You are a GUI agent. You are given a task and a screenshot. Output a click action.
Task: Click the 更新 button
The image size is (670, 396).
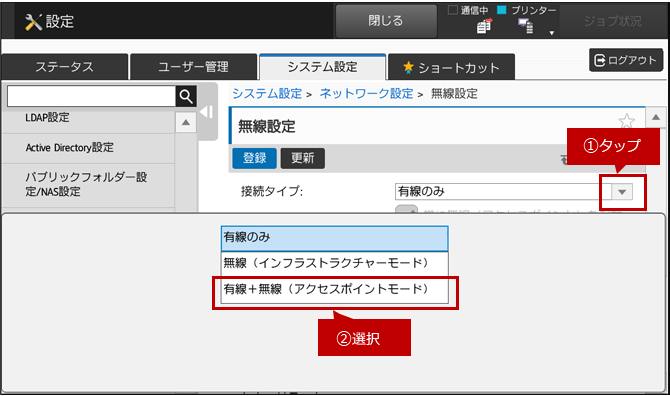pos(303,158)
